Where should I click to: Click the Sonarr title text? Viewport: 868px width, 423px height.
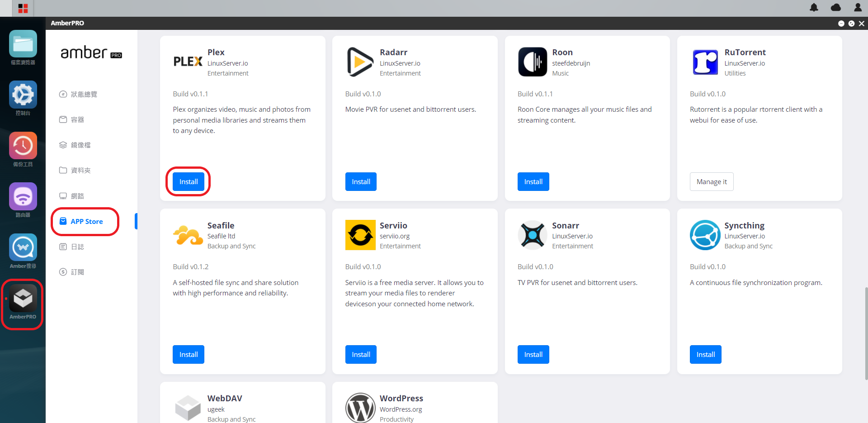pyautogui.click(x=566, y=225)
